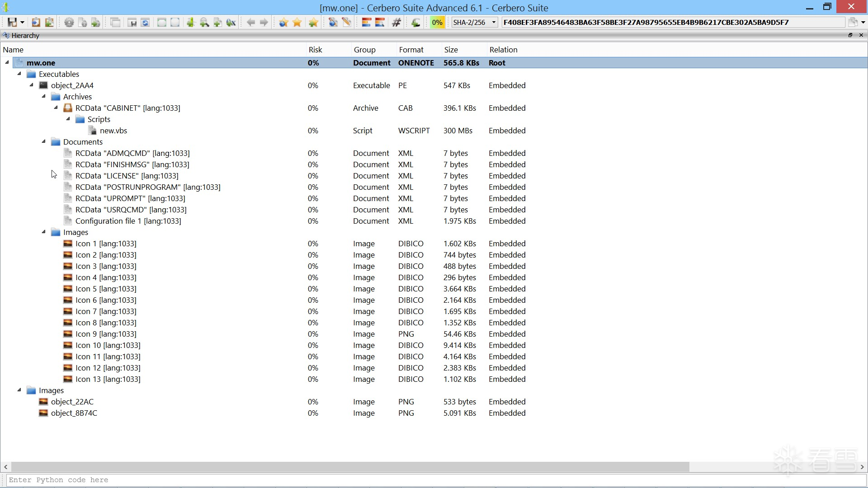This screenshot has height=488, width=868.
Task: Collapse the Documents folder under object_2AA4
Action: pyautogui.click(x=43, y=141)
